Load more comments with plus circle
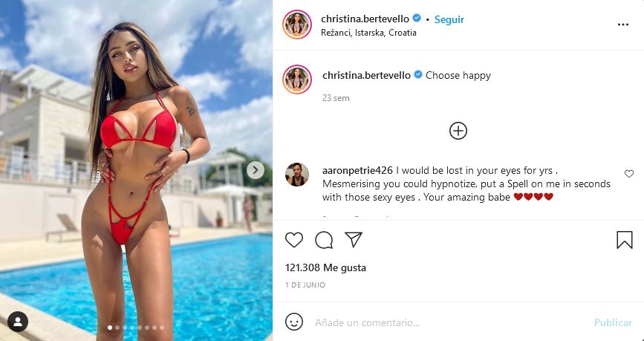This screenshot has height=341, width=644. [458, 131]
